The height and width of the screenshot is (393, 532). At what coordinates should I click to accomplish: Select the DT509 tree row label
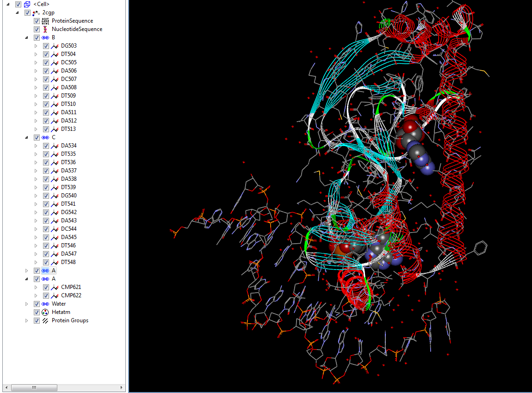tap(68, 96)
